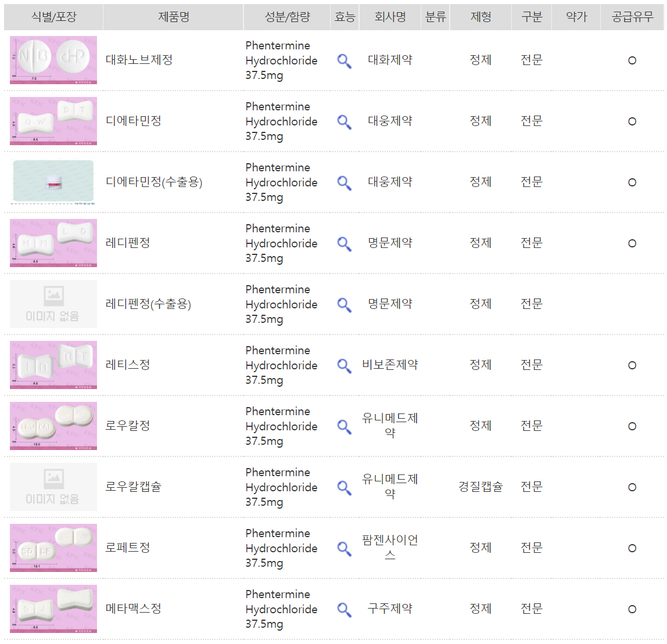Viewport: 667px width, 644px height.
Task: View pill image of 레디펜정
Action: 53,243
